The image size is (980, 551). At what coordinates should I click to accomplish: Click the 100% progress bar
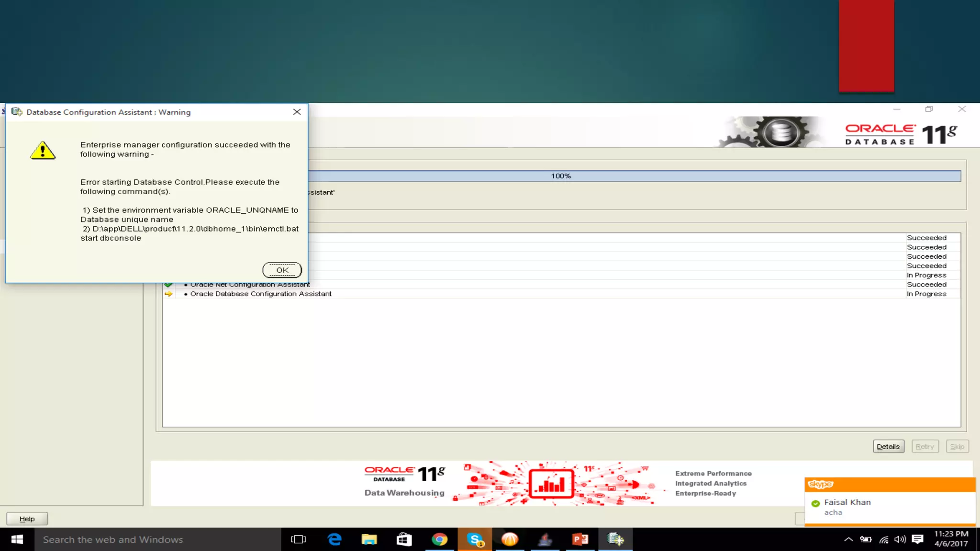pyautogui.click(x=561, y=176)
